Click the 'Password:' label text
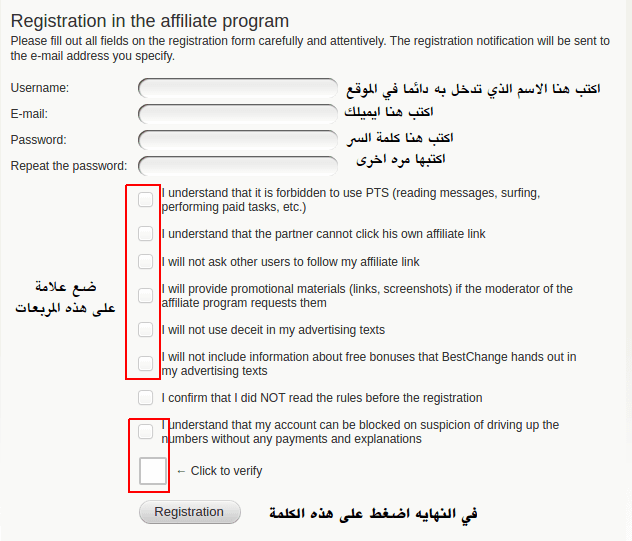 click(x=38, y=140)
